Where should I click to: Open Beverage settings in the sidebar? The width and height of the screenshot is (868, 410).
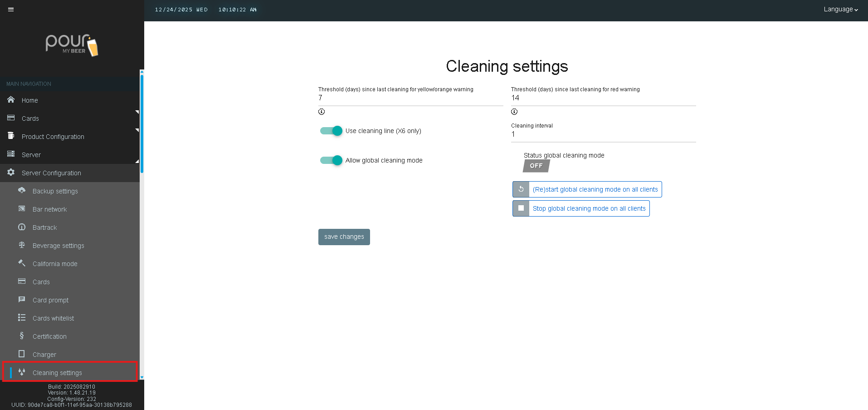coord(58,246)
